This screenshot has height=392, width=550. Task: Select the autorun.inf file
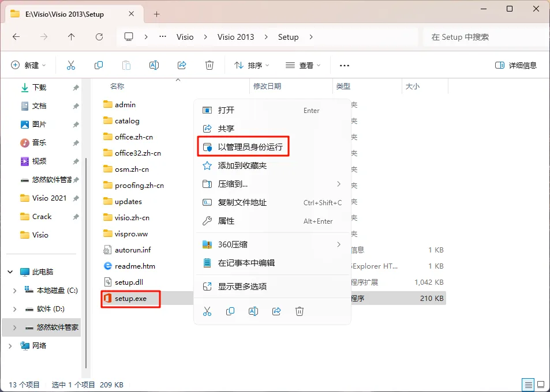(133, 250)
